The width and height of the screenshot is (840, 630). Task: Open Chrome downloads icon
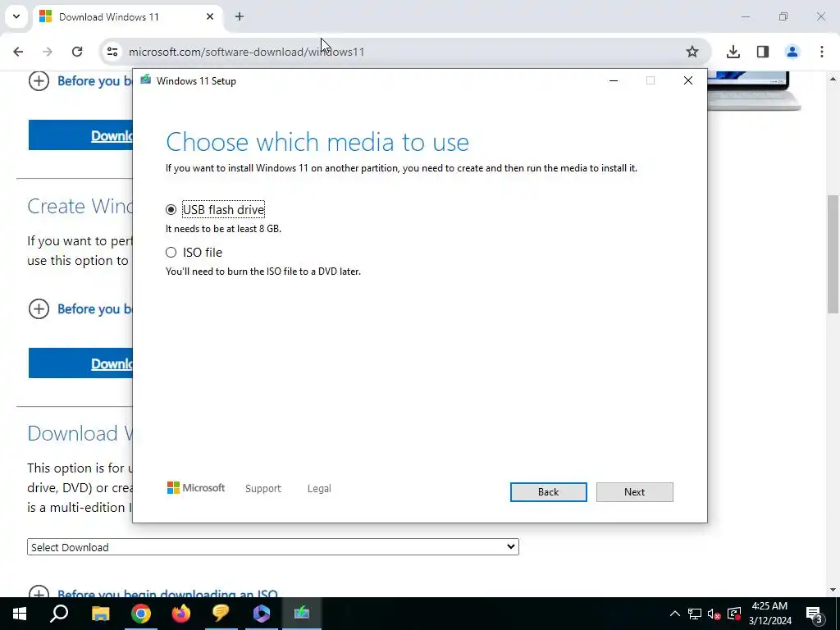[x=733, y=52]
